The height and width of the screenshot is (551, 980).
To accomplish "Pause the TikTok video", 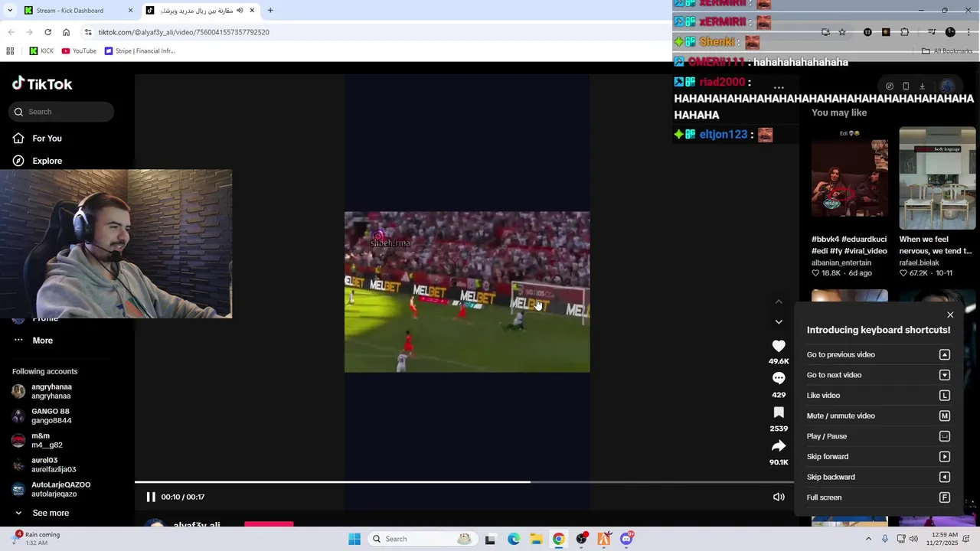I will (151, 497).
